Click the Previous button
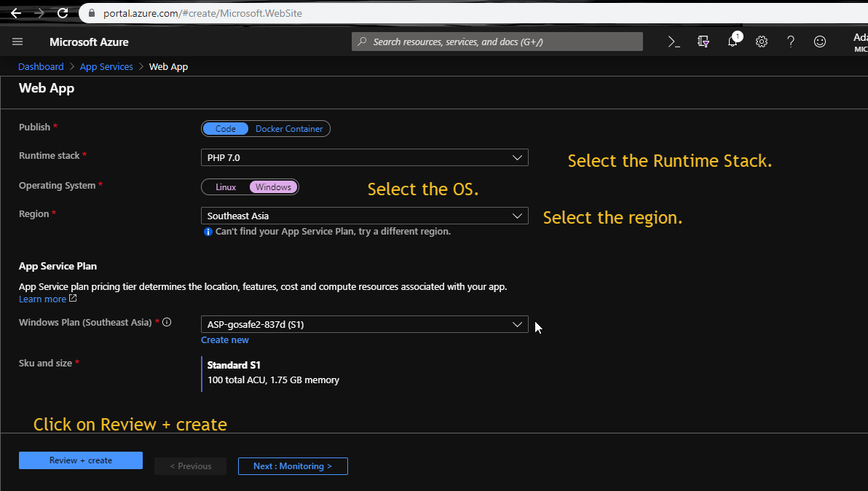868x491 pixels. tap(191, 466)
